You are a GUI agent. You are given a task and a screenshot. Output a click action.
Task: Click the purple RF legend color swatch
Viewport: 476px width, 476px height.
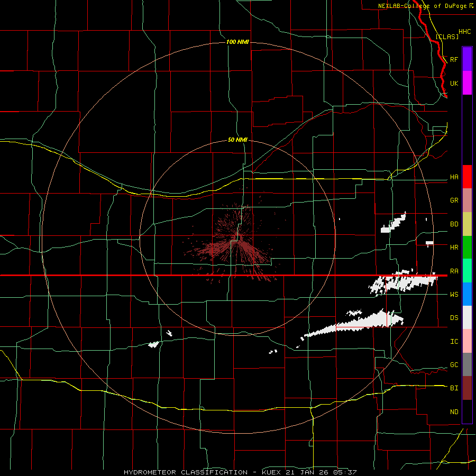[467, 59]
